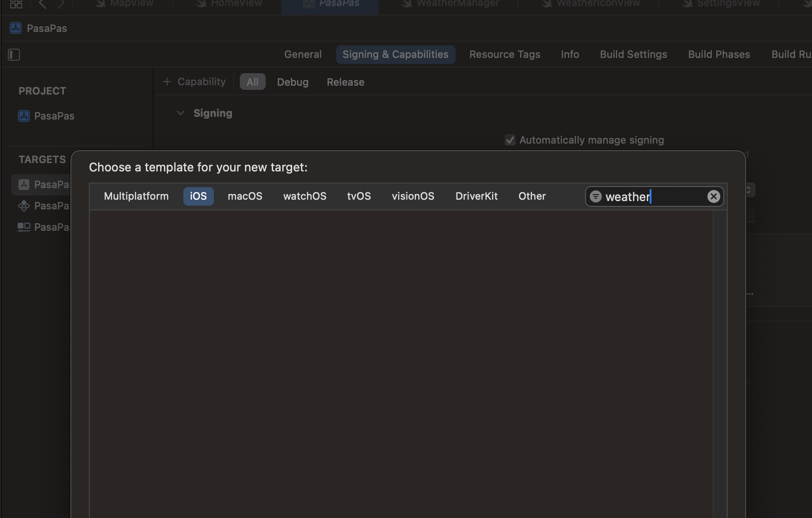Image resolution: width=812 pixels, height=518 pixels.
Task: Open the General settings tab
Action: pos(303,54)
